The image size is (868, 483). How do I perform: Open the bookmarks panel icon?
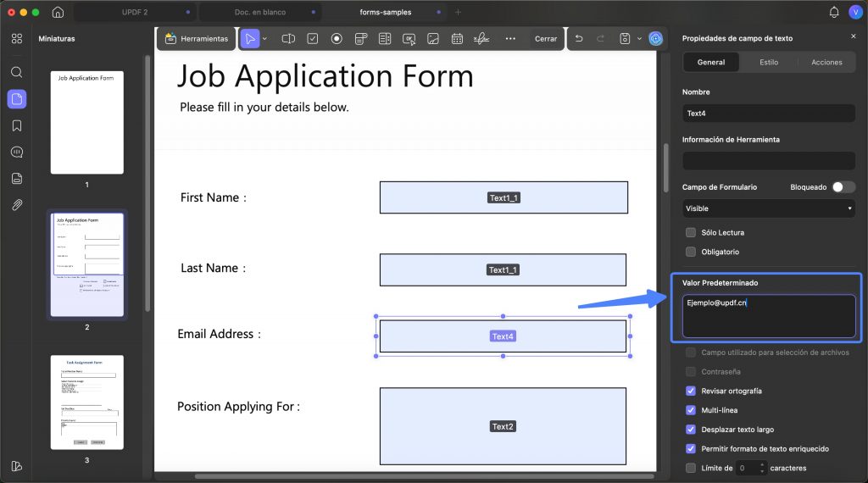[x=17, y=125]
